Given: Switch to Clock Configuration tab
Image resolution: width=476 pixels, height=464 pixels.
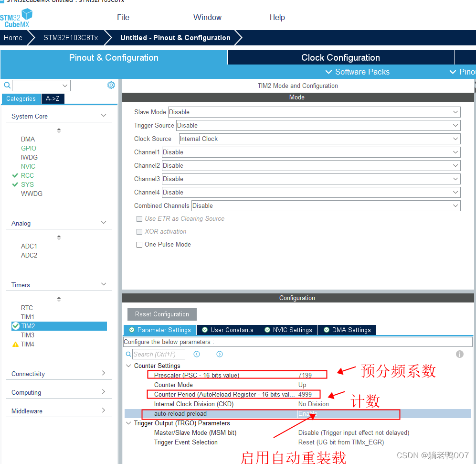Looking at the screenshot, I should tap(340, 57).
